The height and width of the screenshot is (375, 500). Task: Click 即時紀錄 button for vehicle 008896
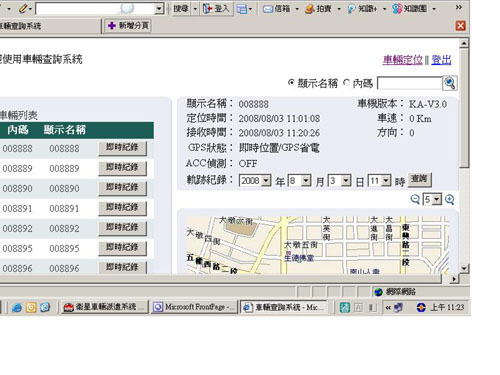coord(122,267)
